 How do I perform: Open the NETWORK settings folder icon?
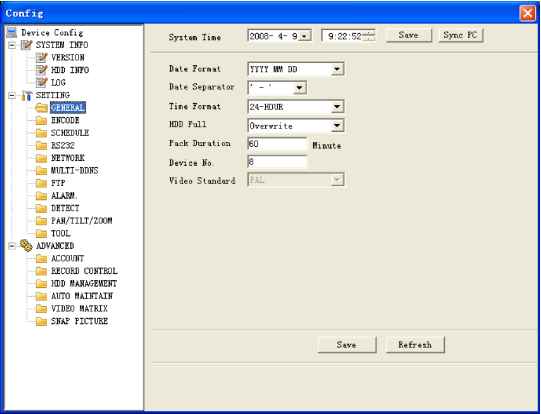pos(41,158)
